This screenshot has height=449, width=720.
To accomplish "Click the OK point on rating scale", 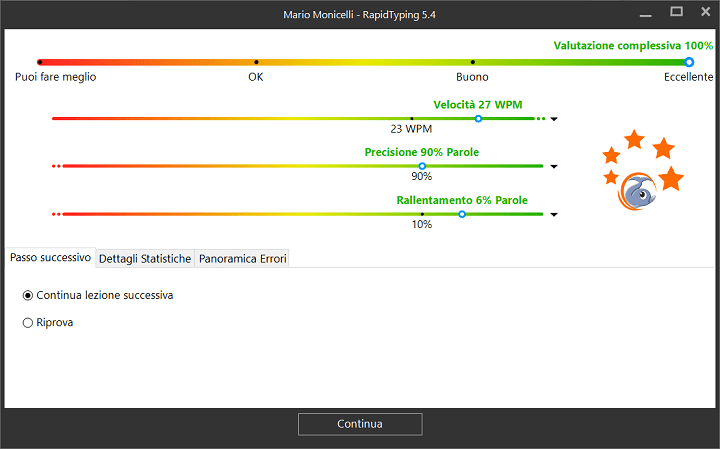I will pos(256,62).
